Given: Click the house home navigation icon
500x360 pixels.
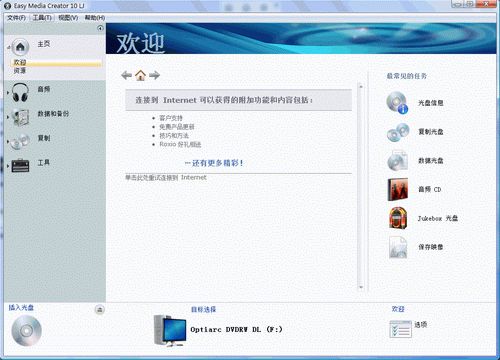Looking at the screenshot, I should coord(140,75).
